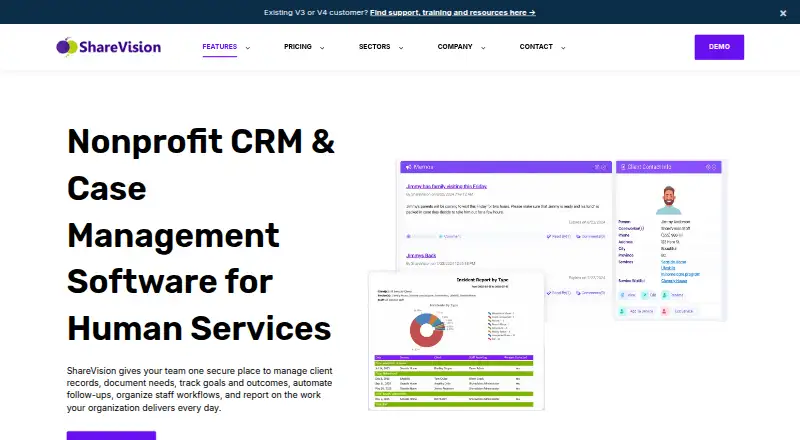Screen dimensions: 800x440
Task: Expand the Features dropdown chevron
Action: click(x=248, y=48)
